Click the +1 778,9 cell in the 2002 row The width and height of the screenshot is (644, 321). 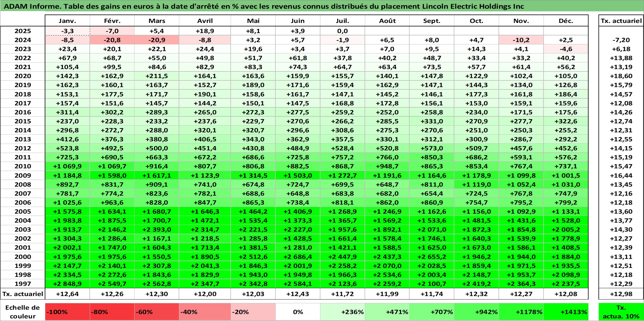tap(566, 239)
